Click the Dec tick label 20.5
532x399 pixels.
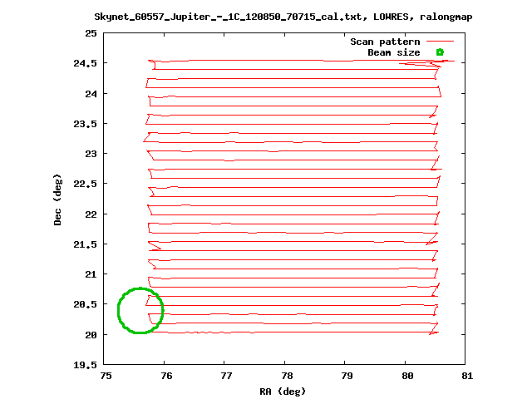coord(85,305)
